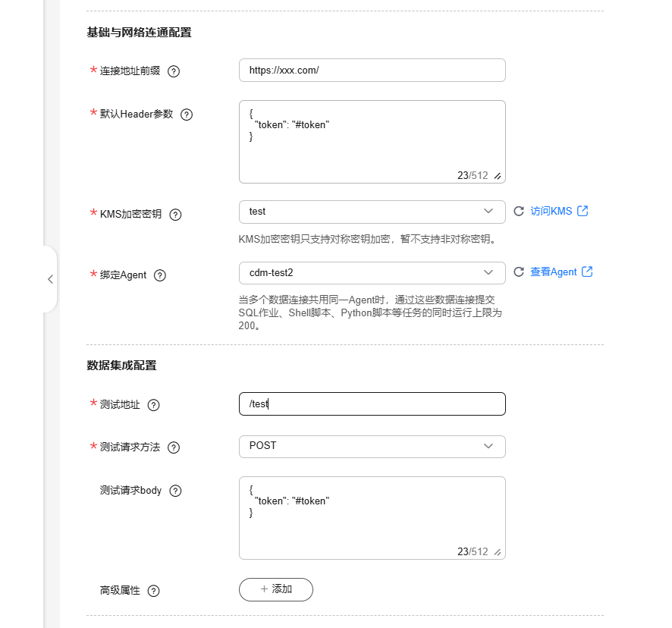Open the 查看Agent link
The height and width of the screenshot is (628, 672).
click(x=554, y=272)
